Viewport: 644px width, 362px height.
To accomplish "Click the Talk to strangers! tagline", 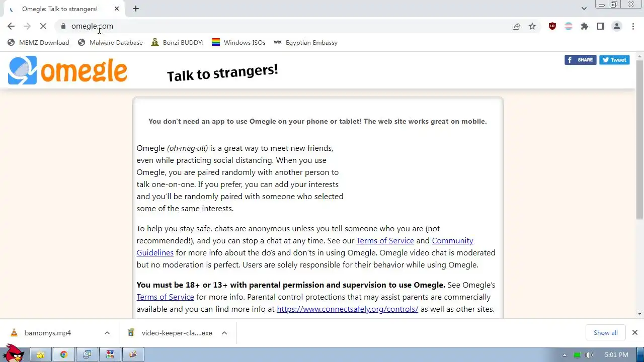I will tap(222, 73).
